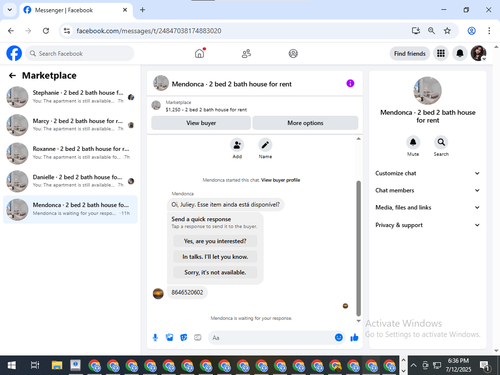The height and width of the screenshot is (375, 500).
Task: Open File Explorer from taskbar
Action: pyautogui.click(x=57, y=365)
